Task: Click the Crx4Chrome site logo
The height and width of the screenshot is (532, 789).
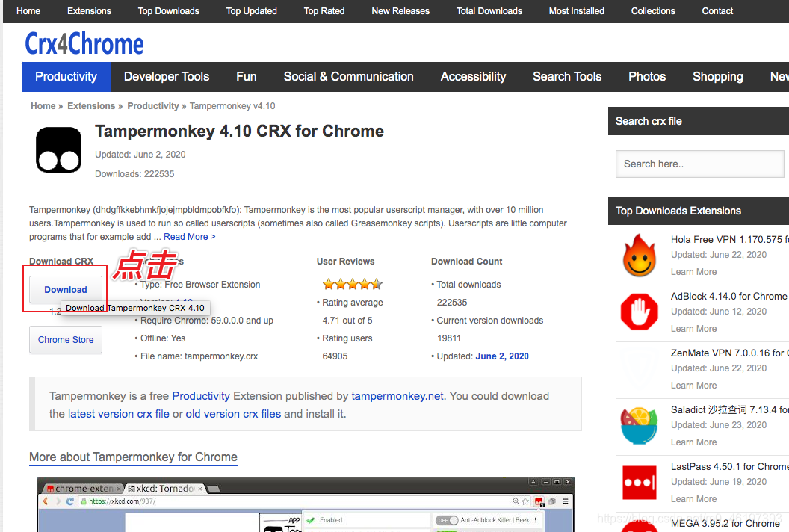Action: (x=84, y=43)
